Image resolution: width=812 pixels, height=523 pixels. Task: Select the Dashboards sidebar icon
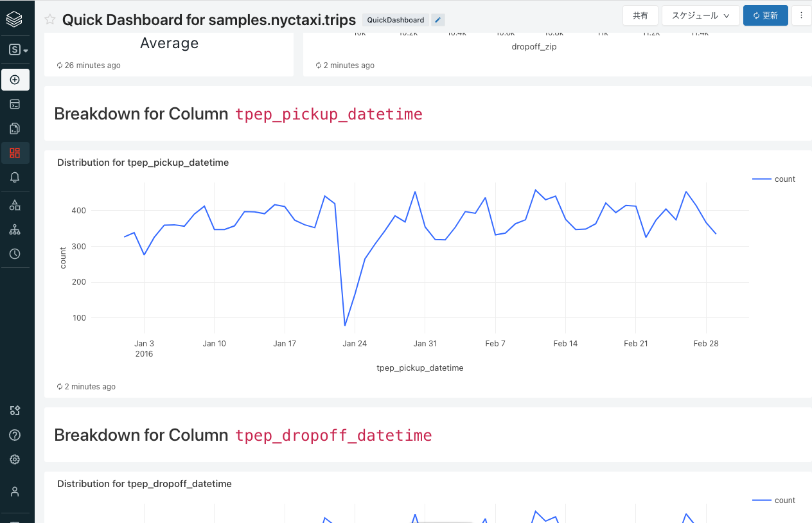click(x=15, y=153)
